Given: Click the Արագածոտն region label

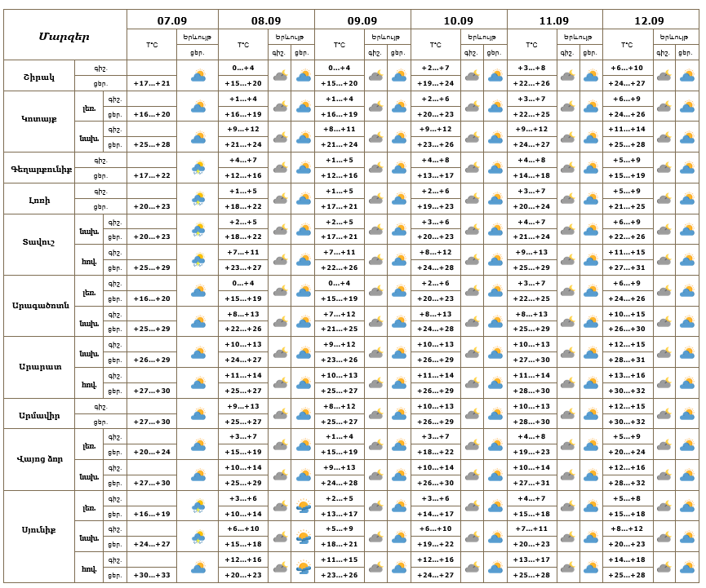Looking at the screenshot, I should click(x=41, y=306).
